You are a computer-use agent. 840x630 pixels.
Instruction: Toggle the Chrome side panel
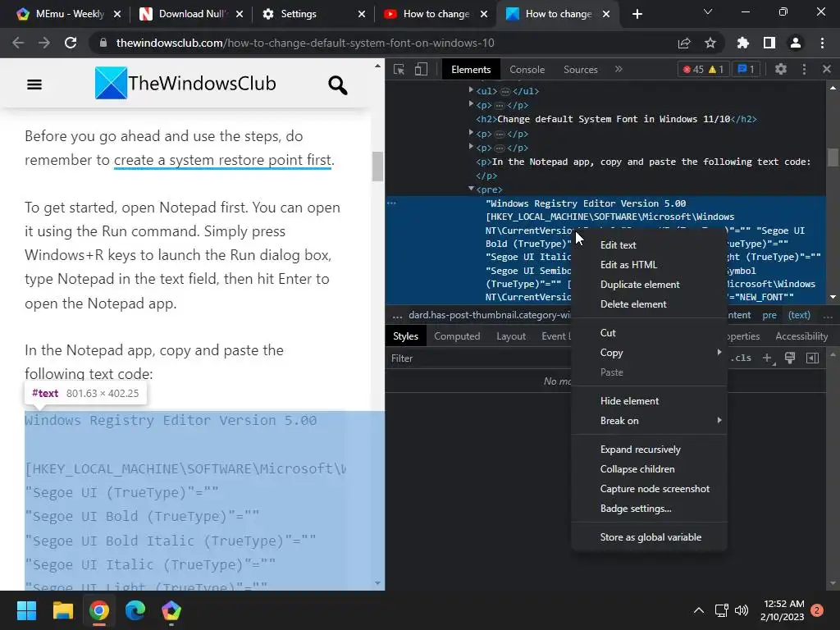[x=769, y=43]
